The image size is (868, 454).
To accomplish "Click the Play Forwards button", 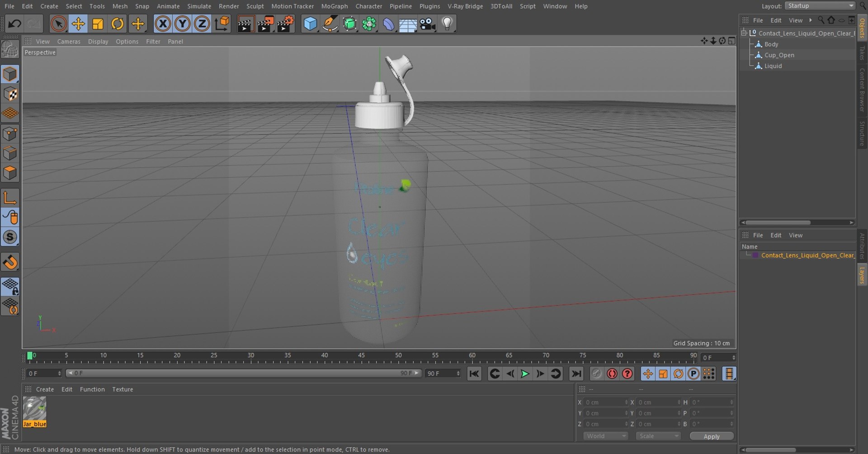I will (525, 374).
